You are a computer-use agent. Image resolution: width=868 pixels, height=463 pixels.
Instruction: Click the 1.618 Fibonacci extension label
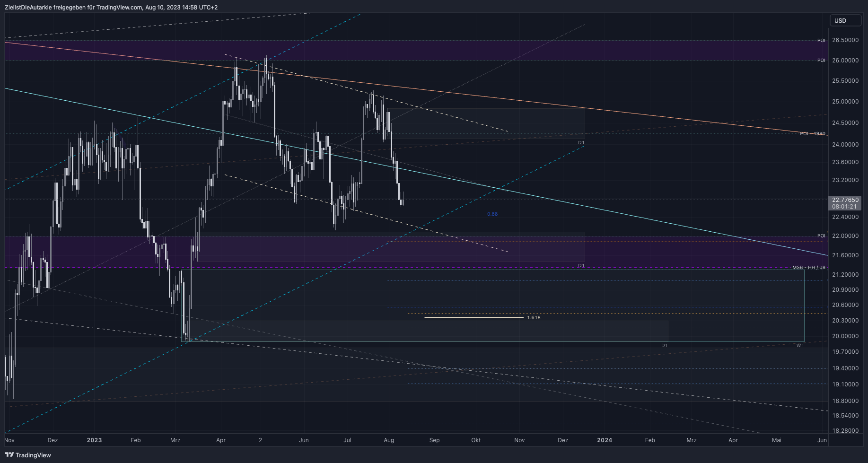(534, 318)
